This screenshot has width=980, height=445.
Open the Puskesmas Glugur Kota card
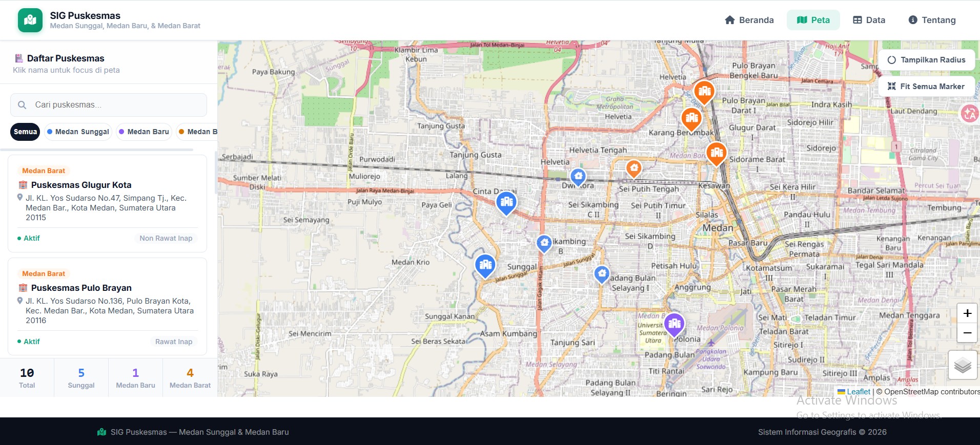108,203
